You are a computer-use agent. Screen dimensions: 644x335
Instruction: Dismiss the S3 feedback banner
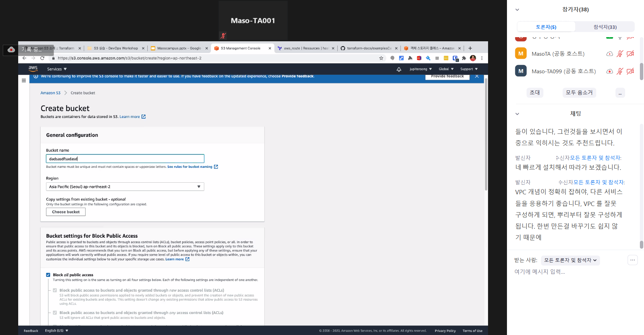(x=477, y=76)
